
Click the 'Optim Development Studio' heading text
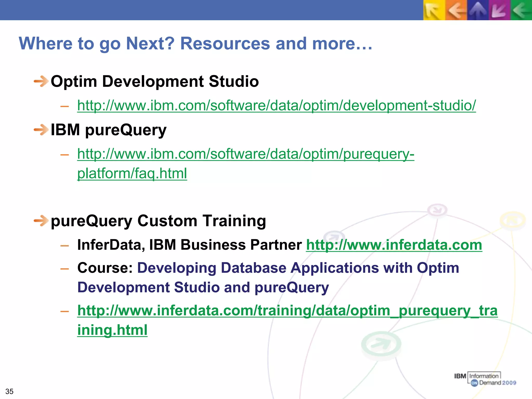(x=155, y=82)
